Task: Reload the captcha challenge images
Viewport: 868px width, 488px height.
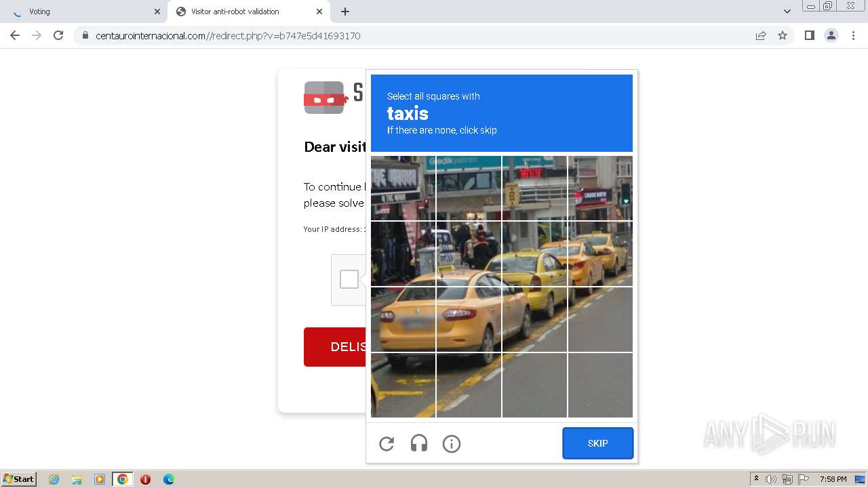Action: point(387,444)
